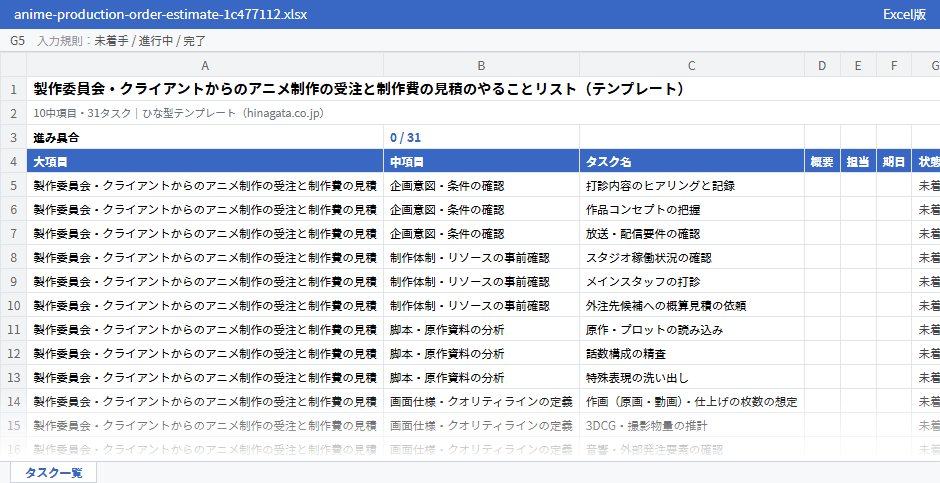Select column B header
The width and height of the screenshot is (940, 483).
click(481, 65)
